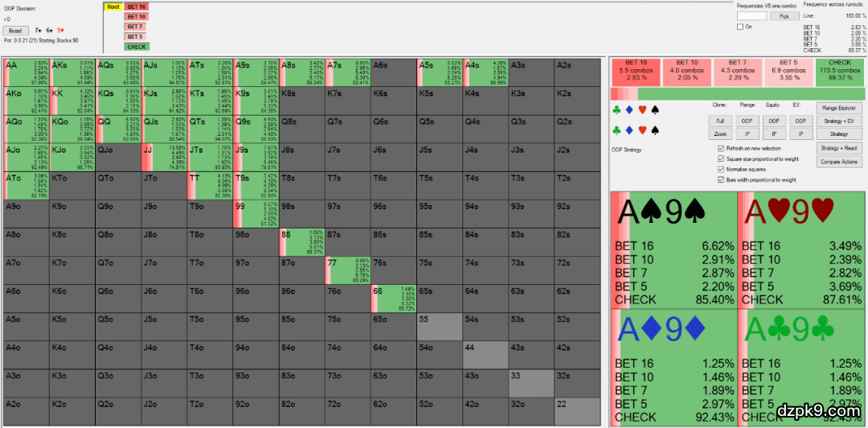Uncheck Refresh on new selection
This screenshot has width=868, height=428.
(x=720, y=149)
